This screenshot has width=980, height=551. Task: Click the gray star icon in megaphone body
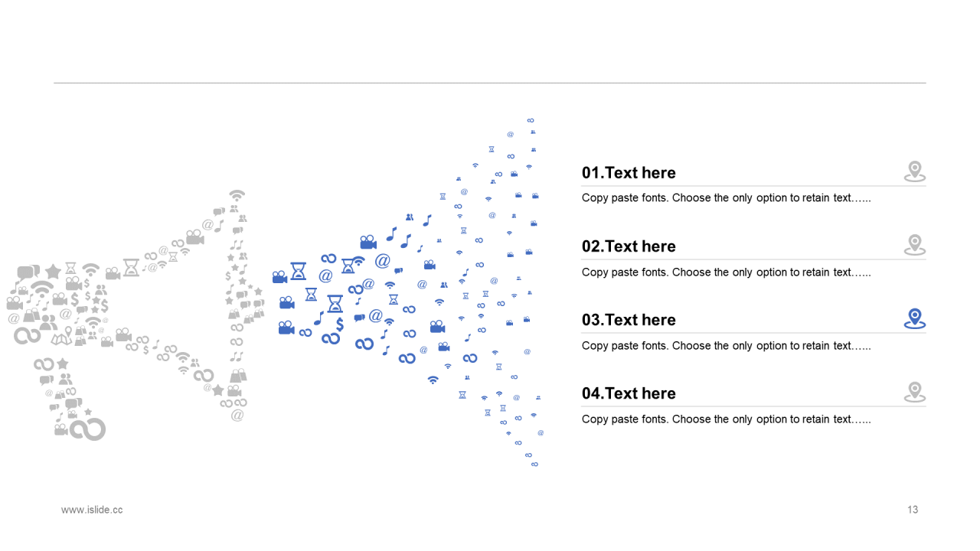coord(53,271)
